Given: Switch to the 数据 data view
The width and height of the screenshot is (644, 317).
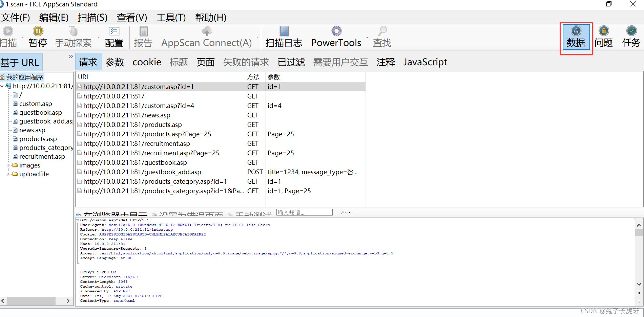Looking at the screenshot, I should point(576,37).
